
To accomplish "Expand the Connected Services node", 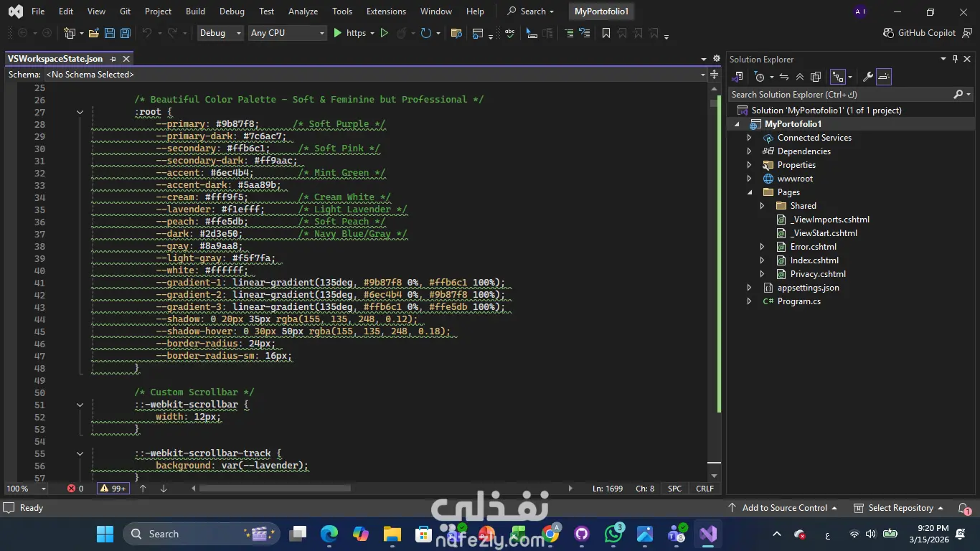I will [749, 138].
